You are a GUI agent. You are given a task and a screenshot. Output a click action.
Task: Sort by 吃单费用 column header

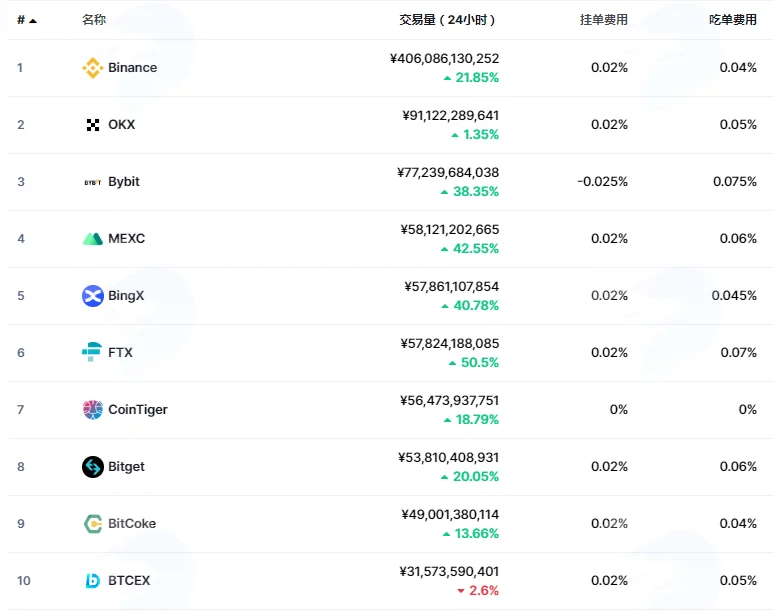tap(733, 20)
